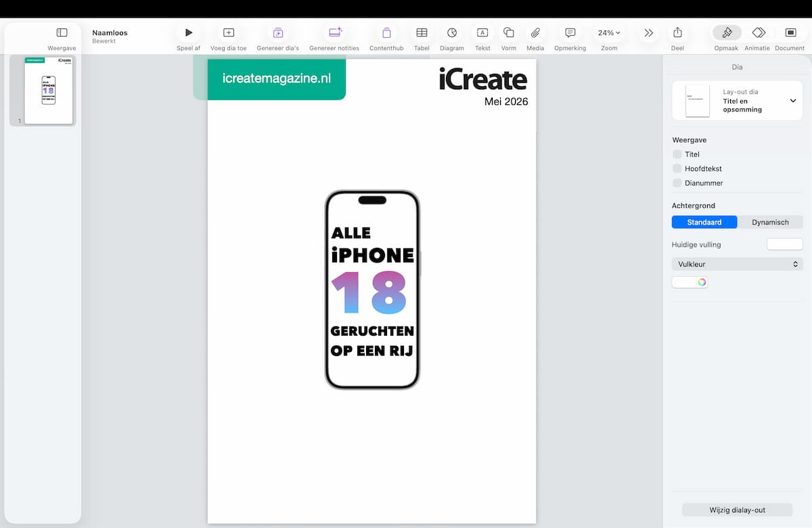
Task: Click the Mei 2026 text
Action: (x=506, y=102)
